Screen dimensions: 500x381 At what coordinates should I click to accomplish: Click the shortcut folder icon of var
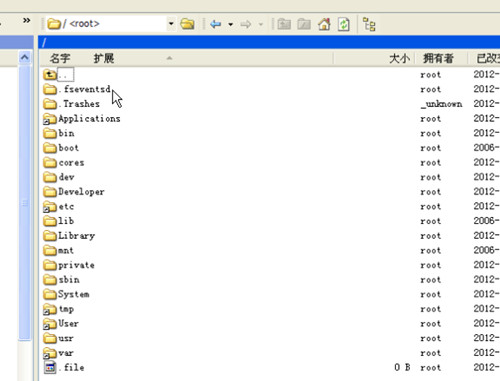click(x=50, y=353)
